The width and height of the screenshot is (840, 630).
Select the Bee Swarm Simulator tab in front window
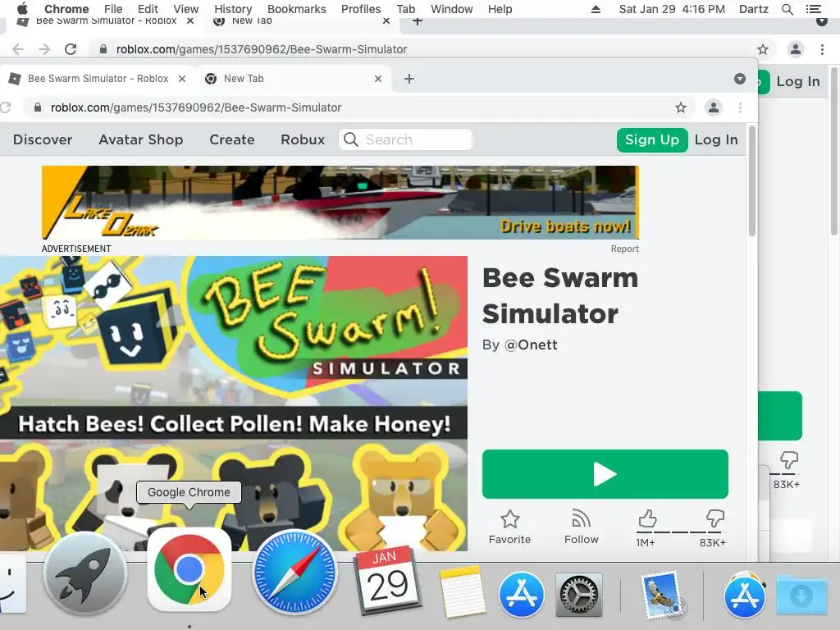click(98, 79)
